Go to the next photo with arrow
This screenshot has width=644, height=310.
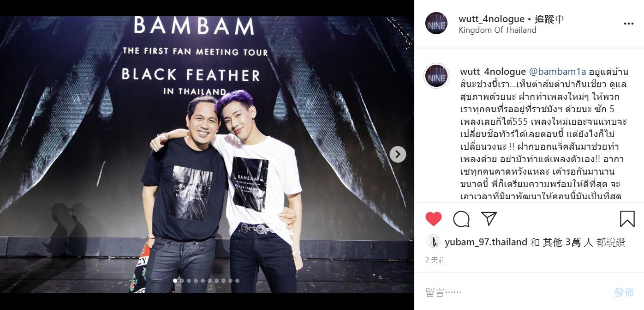398,154
